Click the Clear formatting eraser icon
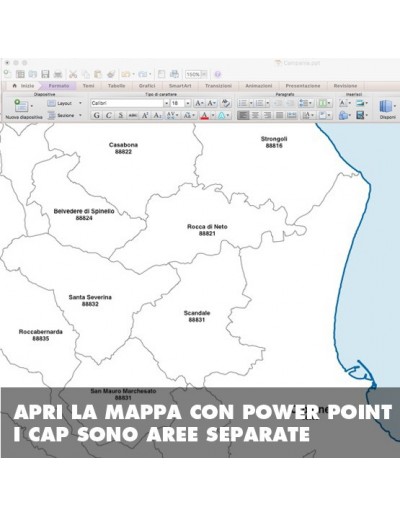The image size is (400, 517). (x=226, y=103)
